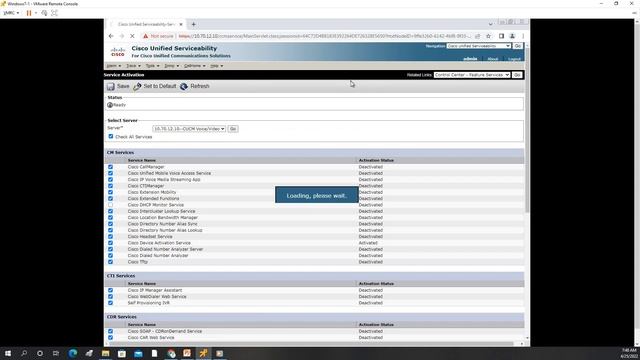Open the Mail app from the taskbar
Screen dimensions: 640x360
pos(138,353)
